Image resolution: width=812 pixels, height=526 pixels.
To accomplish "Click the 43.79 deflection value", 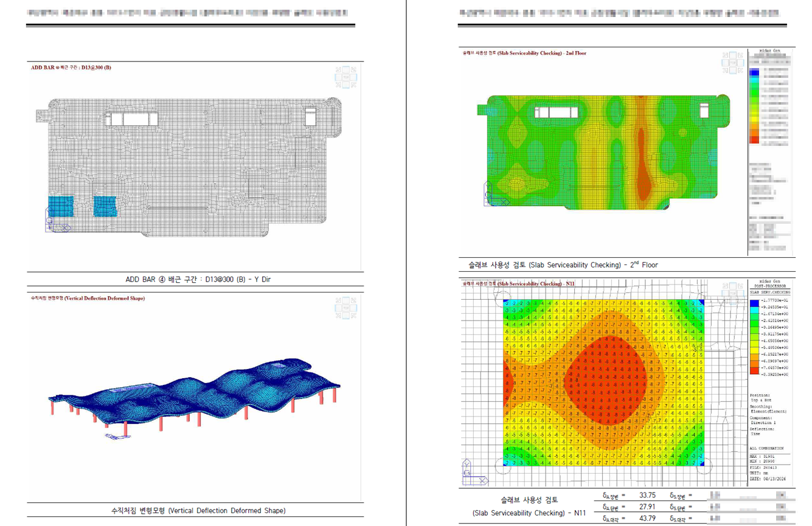I will point(647,519).
